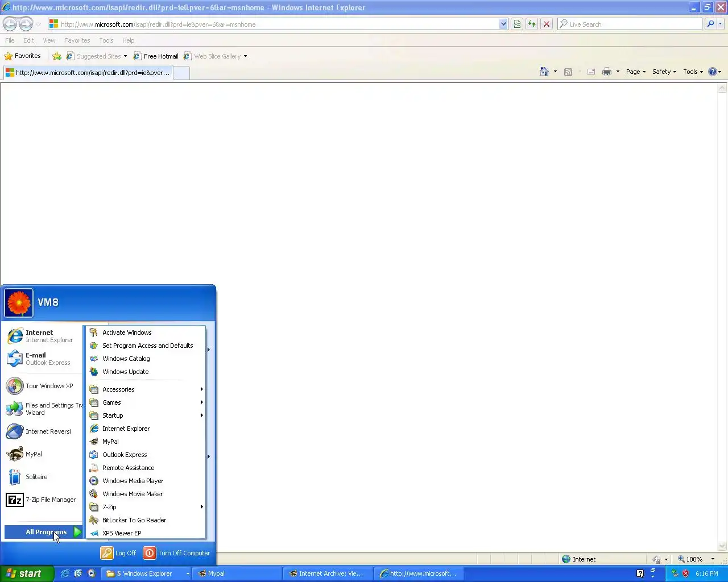Image resolution: width=728 pixels, height=582 pixels.
Task: Select XPS Viewer EP entry
Action: click(146, 533)
